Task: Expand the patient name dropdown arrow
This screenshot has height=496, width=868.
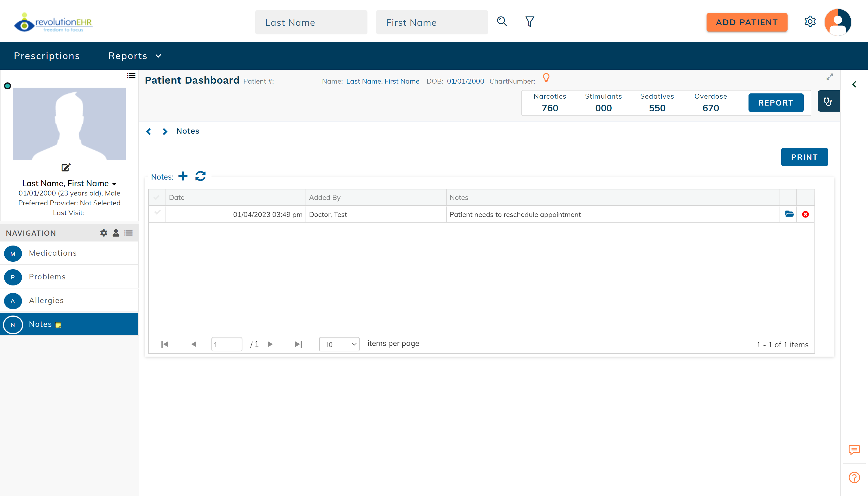Action: (114, 184)
